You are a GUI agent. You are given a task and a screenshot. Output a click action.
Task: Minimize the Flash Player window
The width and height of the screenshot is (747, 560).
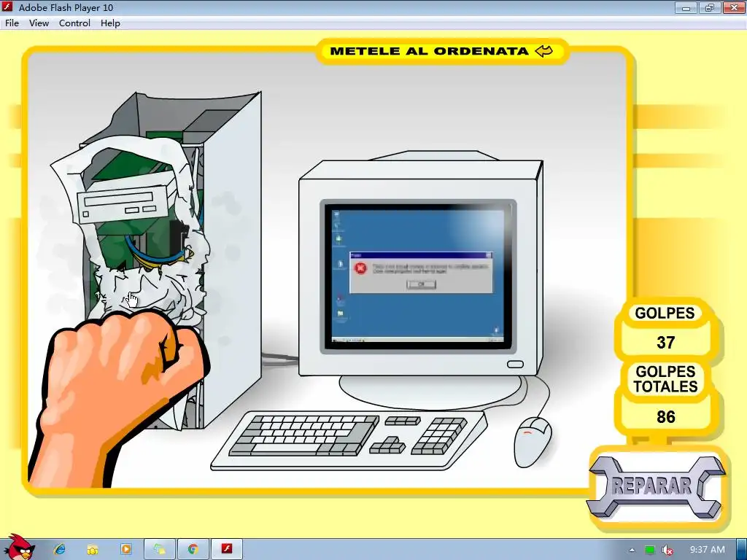(x=686, y=7)
